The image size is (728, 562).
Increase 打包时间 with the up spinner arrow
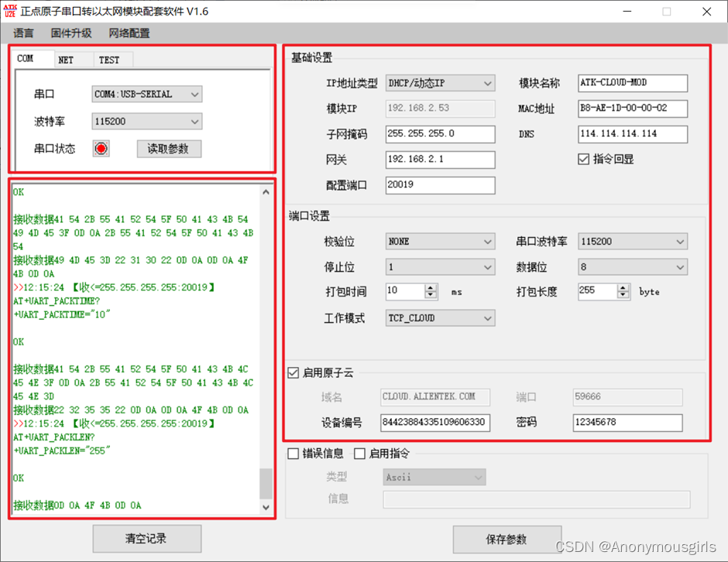[431, 287]
